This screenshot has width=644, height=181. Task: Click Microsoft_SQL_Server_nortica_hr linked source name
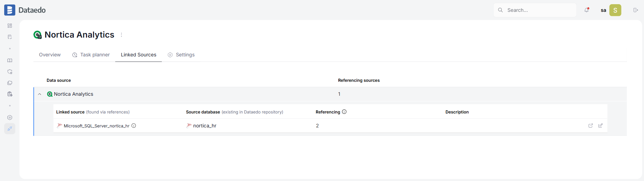point(96,126)
